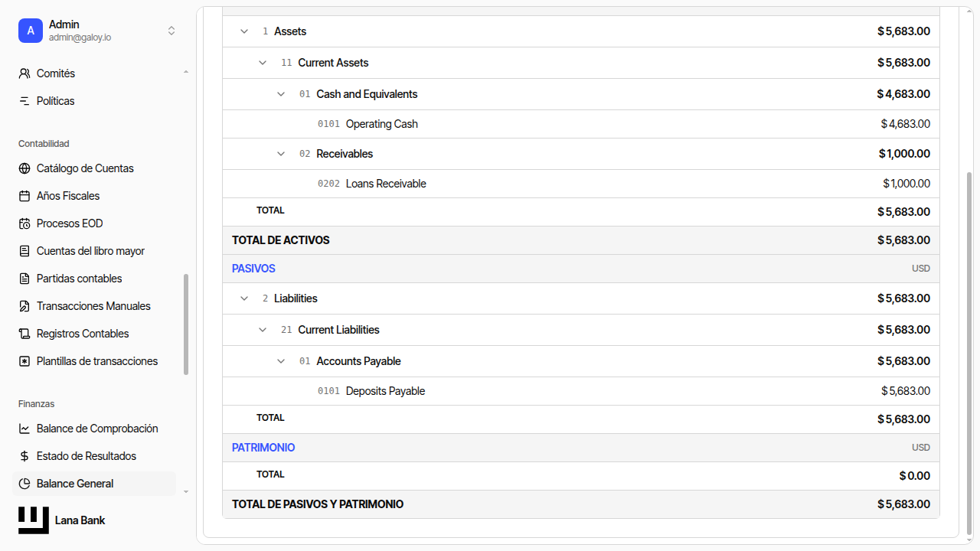Click the Deposits Payable account

[581, 391]
